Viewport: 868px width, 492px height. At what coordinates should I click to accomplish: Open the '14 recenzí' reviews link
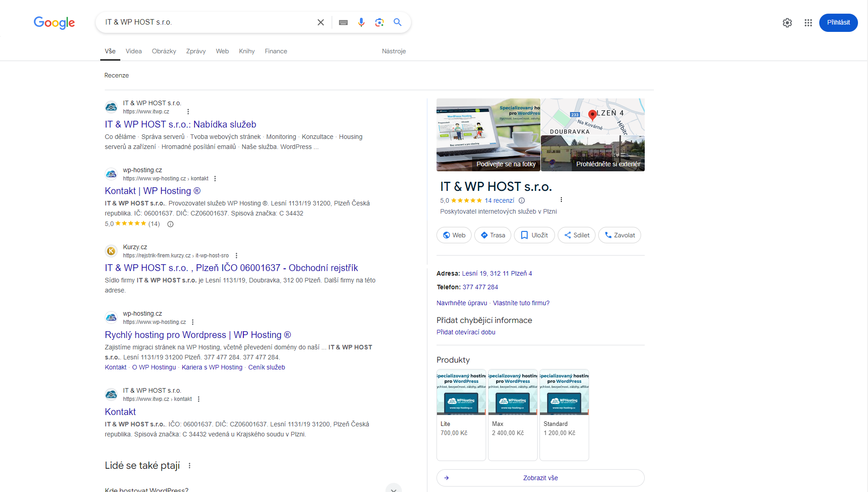[x=499, y=200]
